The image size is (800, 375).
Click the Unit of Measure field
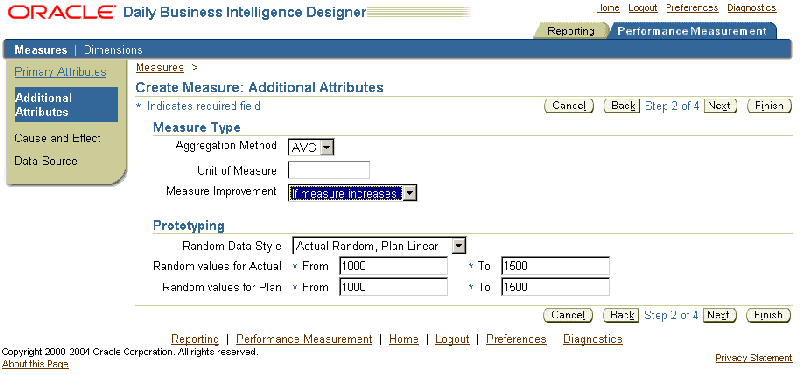pos(329,170)
